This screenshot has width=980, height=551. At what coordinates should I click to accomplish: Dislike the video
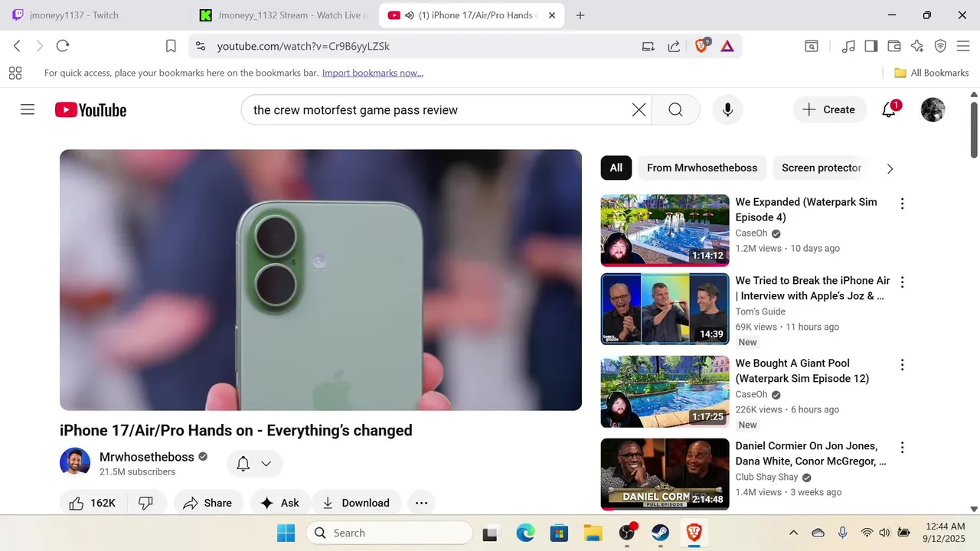point(145,503)
